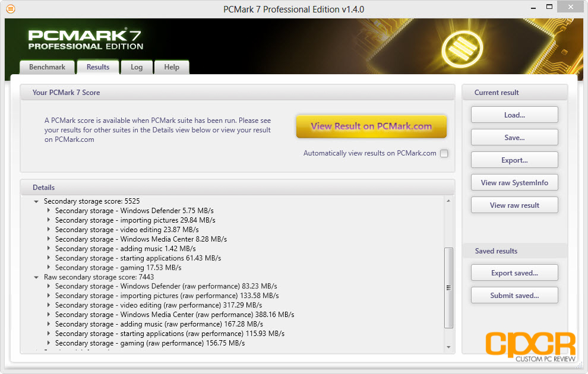Expand adding music raw performance 167.28 MB/s
Screen dimensions: 588x374
pyautogui.click(x=49, y=324)
